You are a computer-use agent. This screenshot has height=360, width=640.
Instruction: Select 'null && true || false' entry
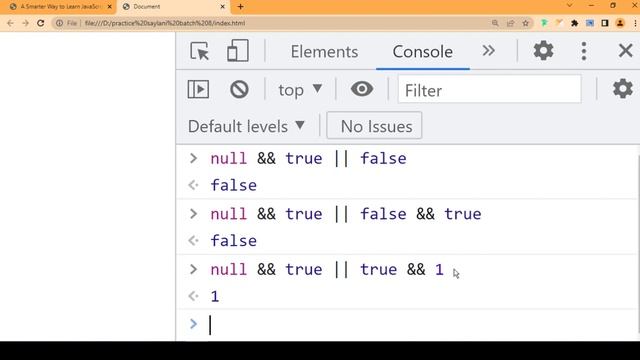(308, 158)
